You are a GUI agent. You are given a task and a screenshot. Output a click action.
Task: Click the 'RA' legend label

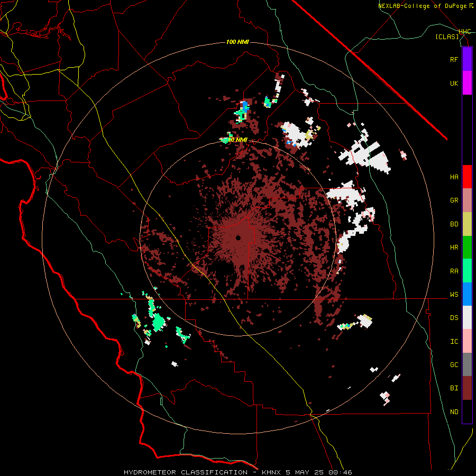coord(454,271)
